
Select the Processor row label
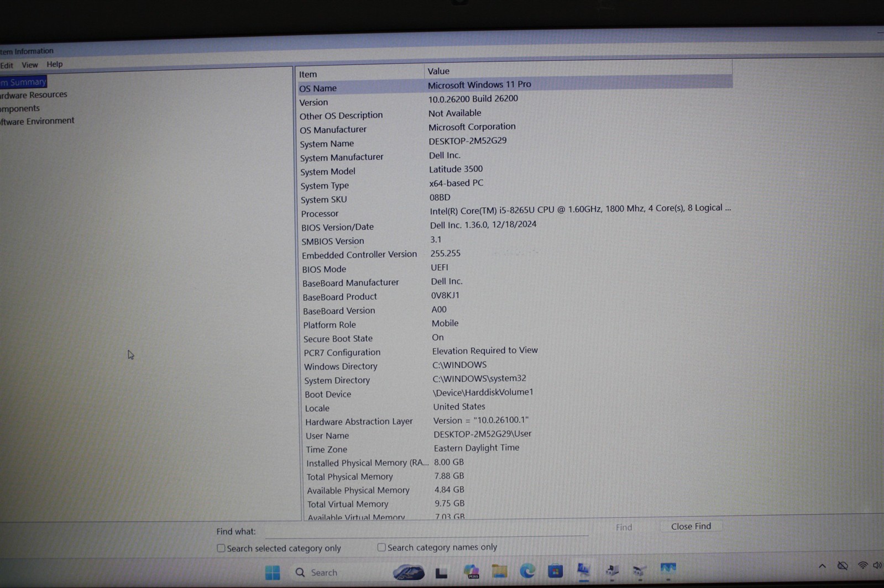click(x=320, y=214)
